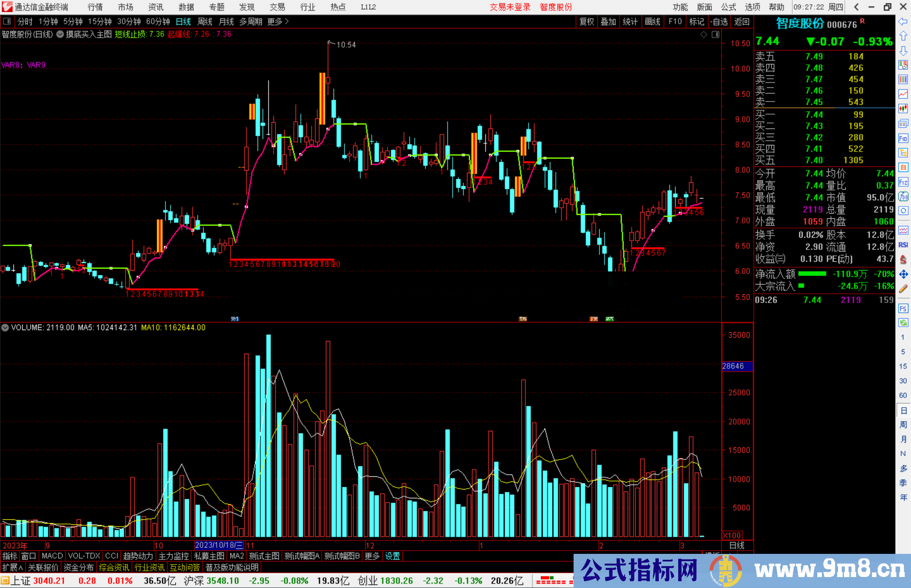Open the 行情 menu
Screen dimensions: 911x588
[x=95, y=7]
